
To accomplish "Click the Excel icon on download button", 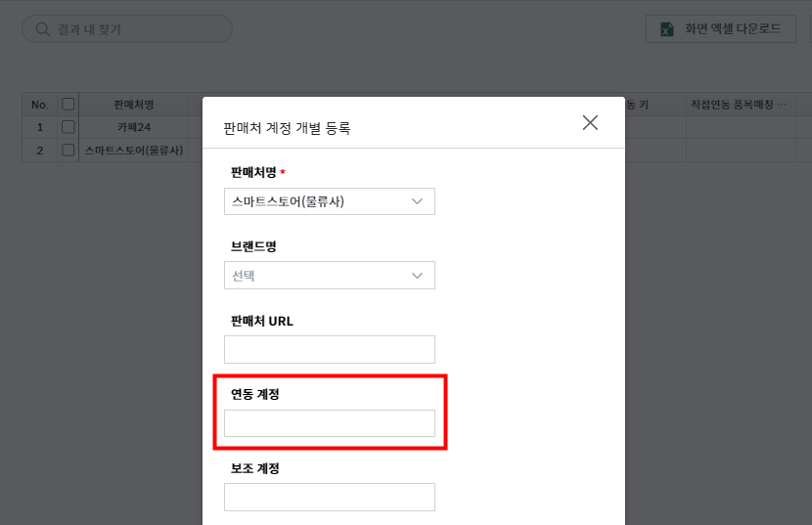I will 666,29.
